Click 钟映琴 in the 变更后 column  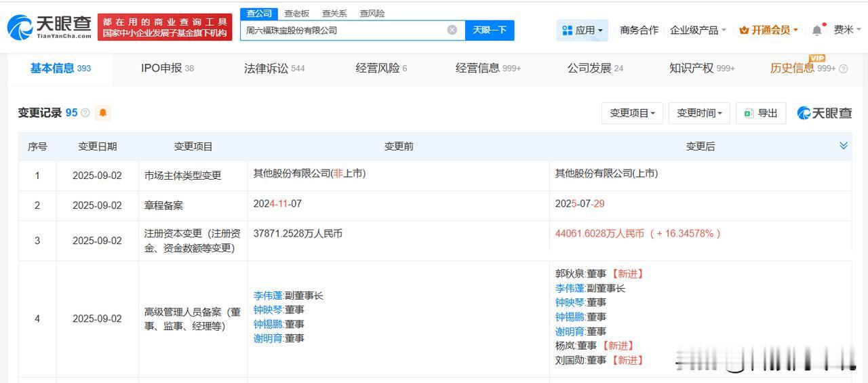[569, 302]
